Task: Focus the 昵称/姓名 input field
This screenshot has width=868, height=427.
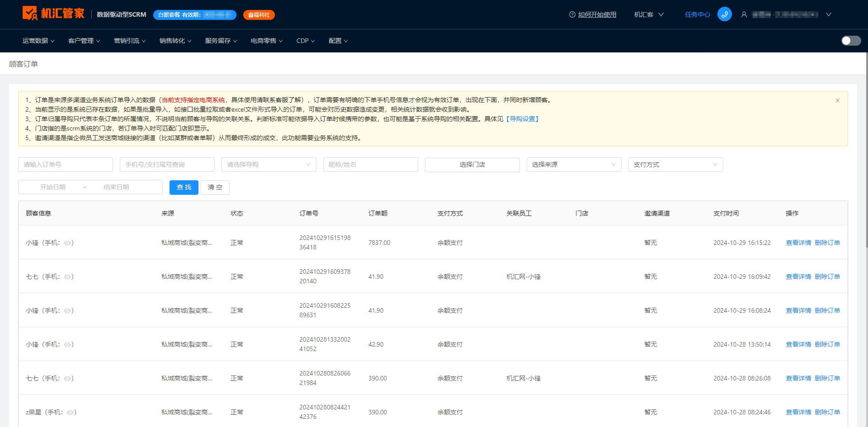Action: tap(371, 164)
